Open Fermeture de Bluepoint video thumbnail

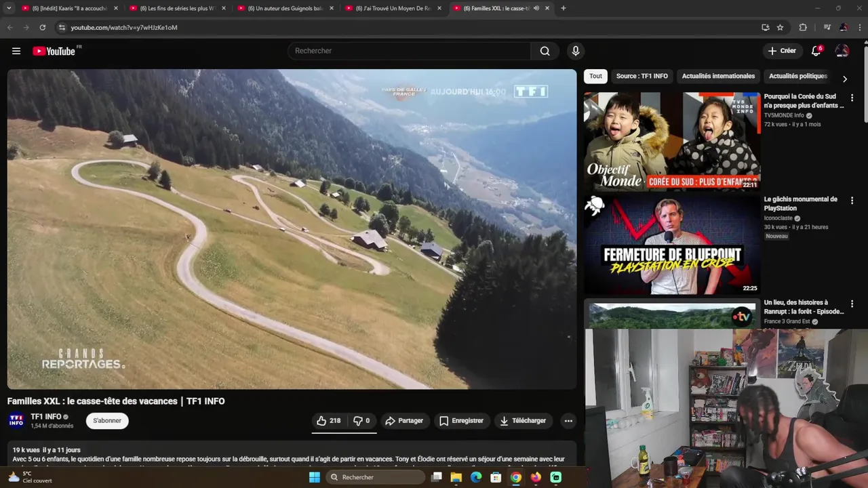(x=672, y=245)
